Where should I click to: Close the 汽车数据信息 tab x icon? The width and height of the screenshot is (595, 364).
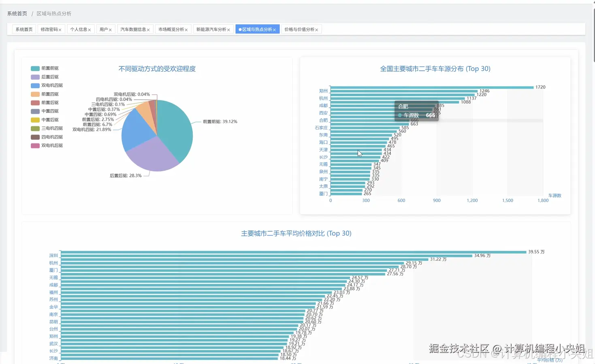148,30
